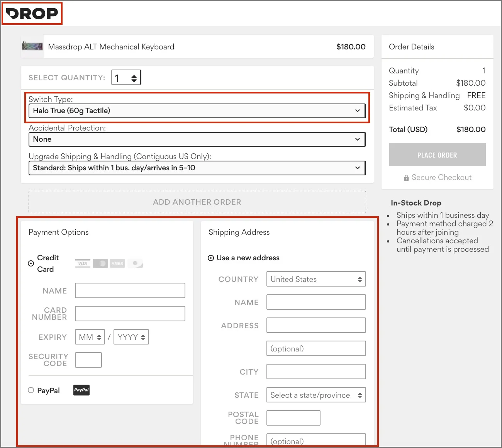Click the In-Stock Drop heading

pyautogui.click(x=416, y=203)
